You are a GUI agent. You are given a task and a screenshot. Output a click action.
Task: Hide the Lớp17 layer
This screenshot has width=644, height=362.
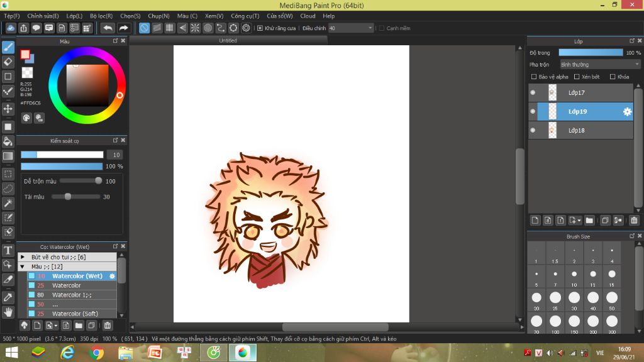(533, 93)
